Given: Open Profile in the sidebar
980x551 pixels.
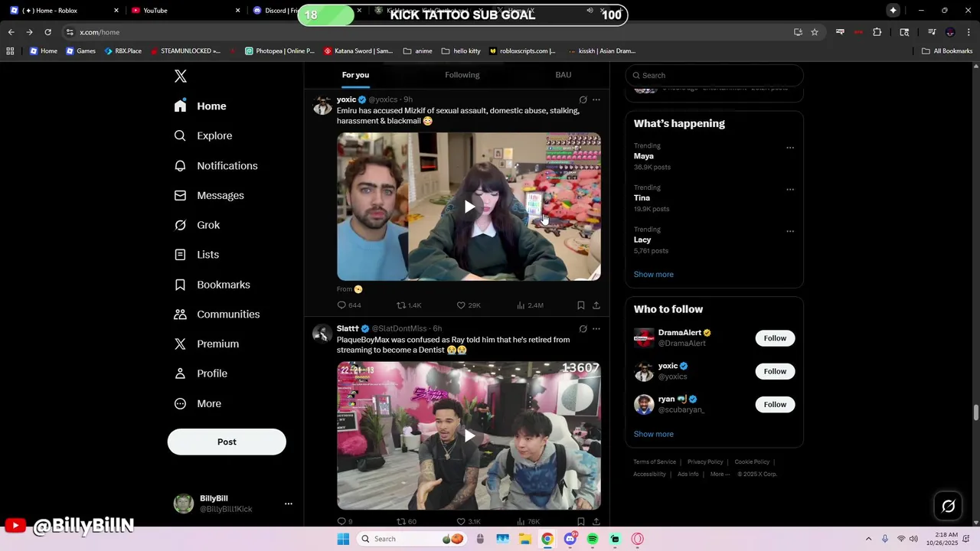Looking at the screenshot, I should click(201, 373).
